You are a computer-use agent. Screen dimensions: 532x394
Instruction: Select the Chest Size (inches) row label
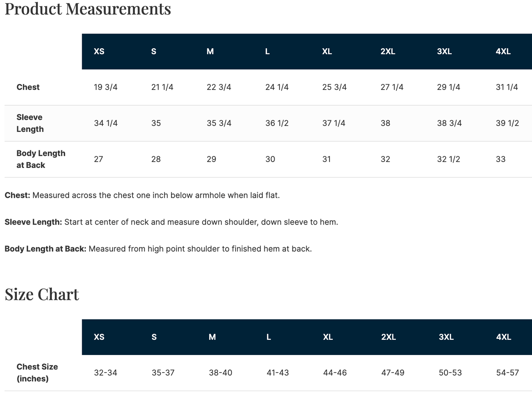click(x=37, y=373)
